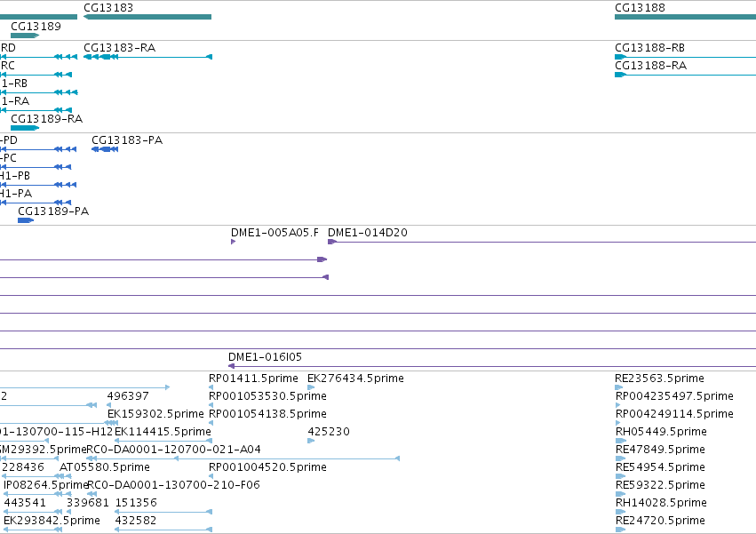Select the RP001053530.5prime EST label
The height and width of the screenshot is (534, 756).
tap(267, 396)
